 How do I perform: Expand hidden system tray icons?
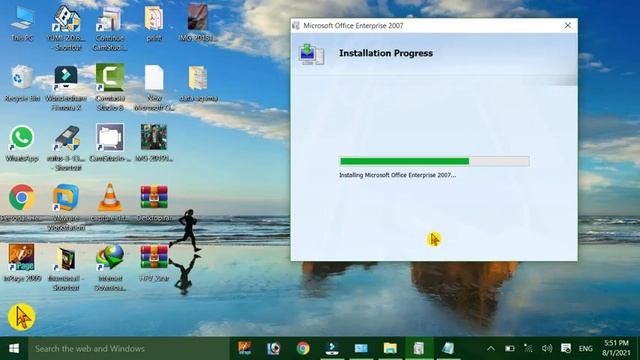[491, 349]
